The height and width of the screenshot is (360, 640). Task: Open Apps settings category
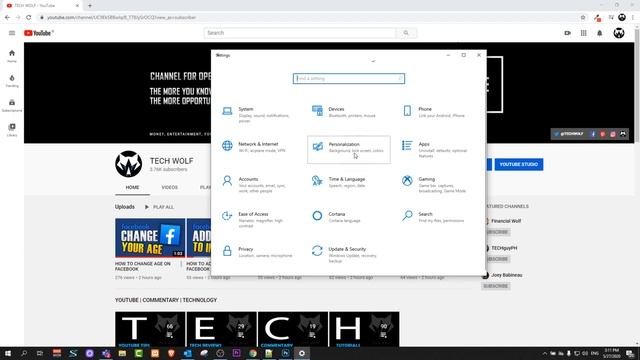pos(438,149)
